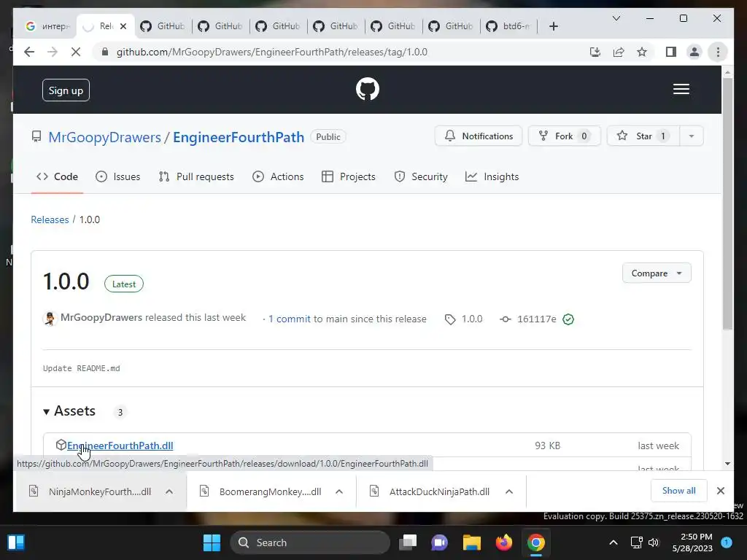Open Task View on the taskbar
This screenshot has width=747, height=560.
point(408,542)
